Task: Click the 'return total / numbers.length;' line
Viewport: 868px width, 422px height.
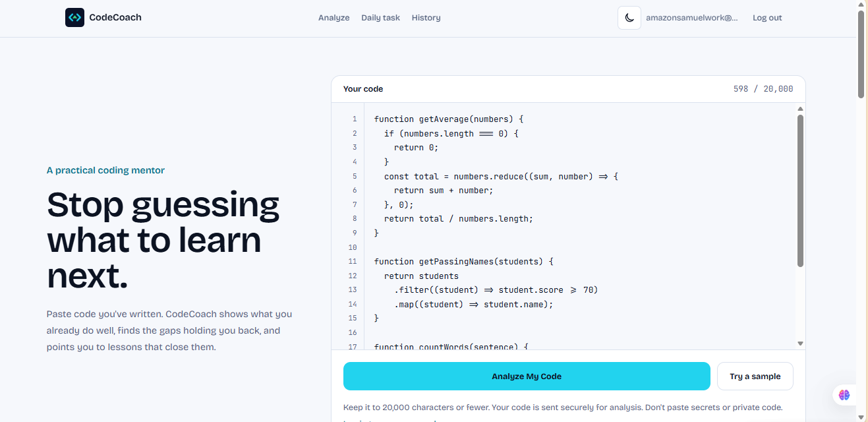Action: coord(458,219)
